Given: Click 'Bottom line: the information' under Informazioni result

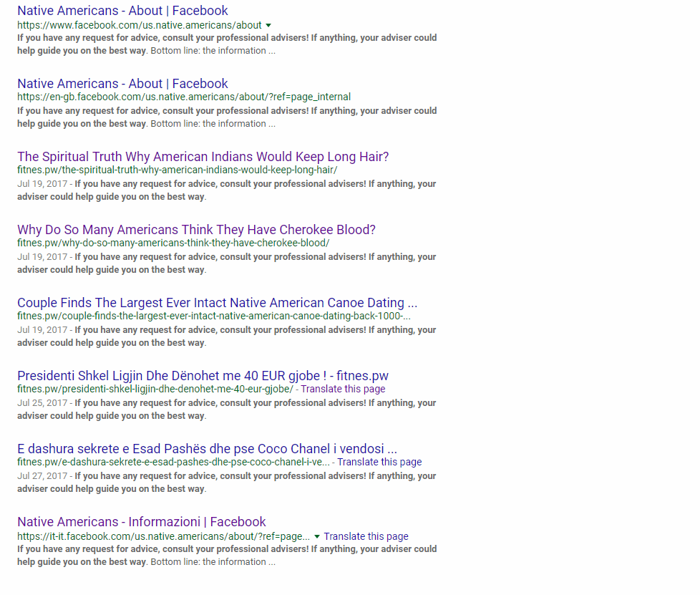Looking at the screenshot, I should tap(208, 562).
